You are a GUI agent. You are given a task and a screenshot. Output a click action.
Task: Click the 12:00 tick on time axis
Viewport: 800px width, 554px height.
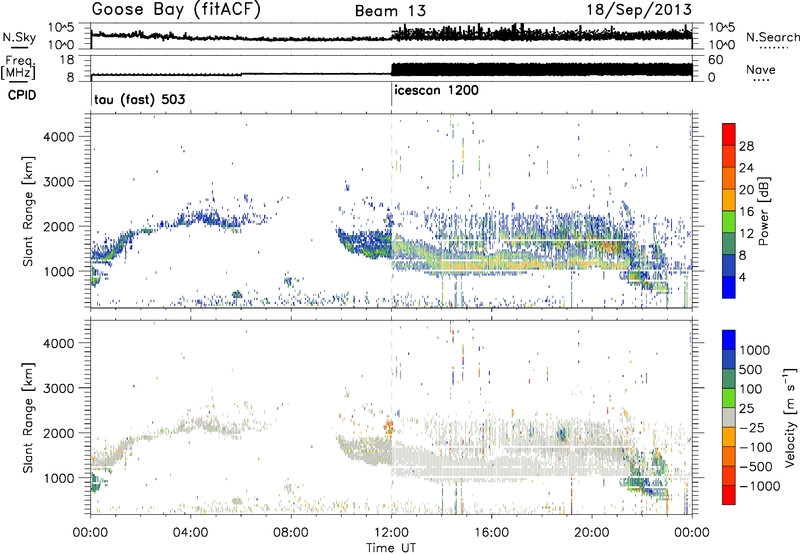click(x=391, y=532)
